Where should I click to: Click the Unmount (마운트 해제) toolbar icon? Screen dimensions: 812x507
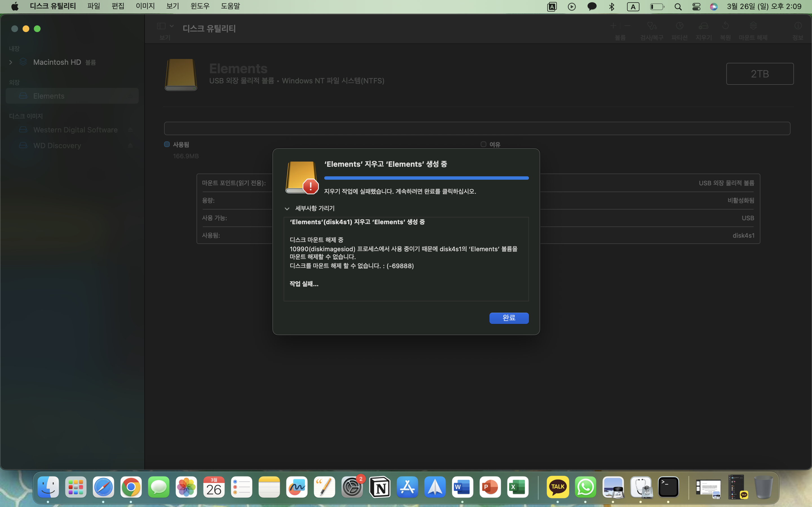[x=753, y=26]
